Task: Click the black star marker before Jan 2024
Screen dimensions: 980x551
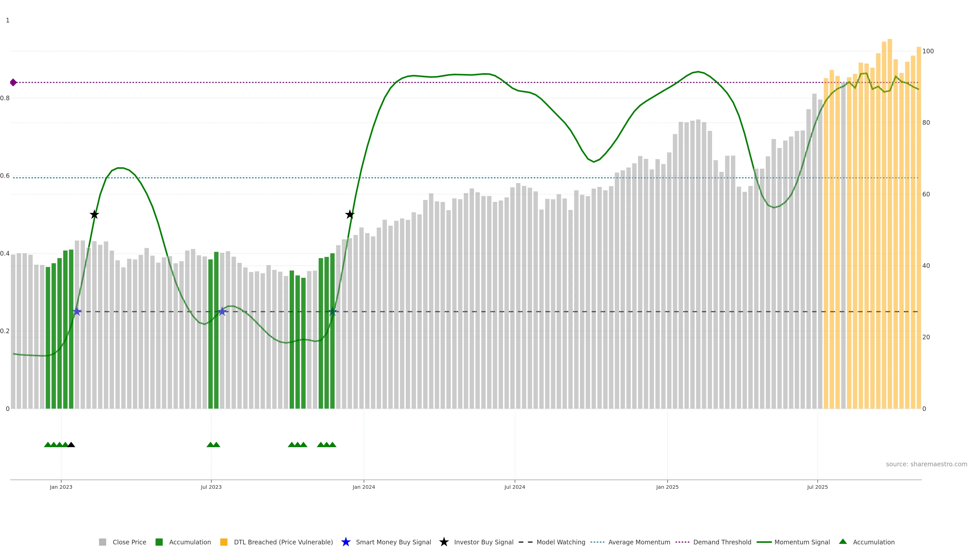Action: click(x=350, y=215)
